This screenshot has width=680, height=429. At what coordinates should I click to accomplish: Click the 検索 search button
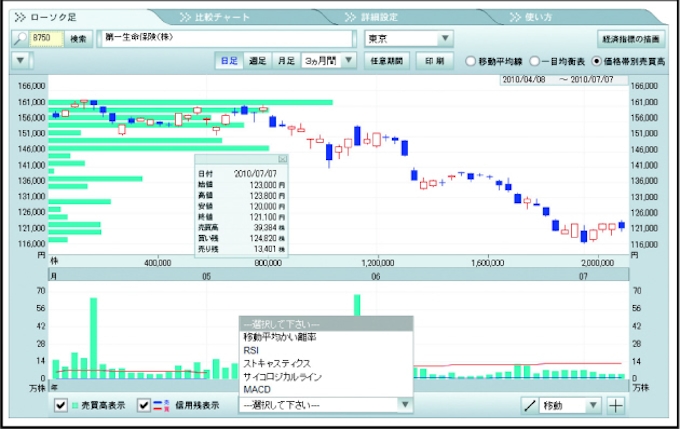(x=78, y=38)
